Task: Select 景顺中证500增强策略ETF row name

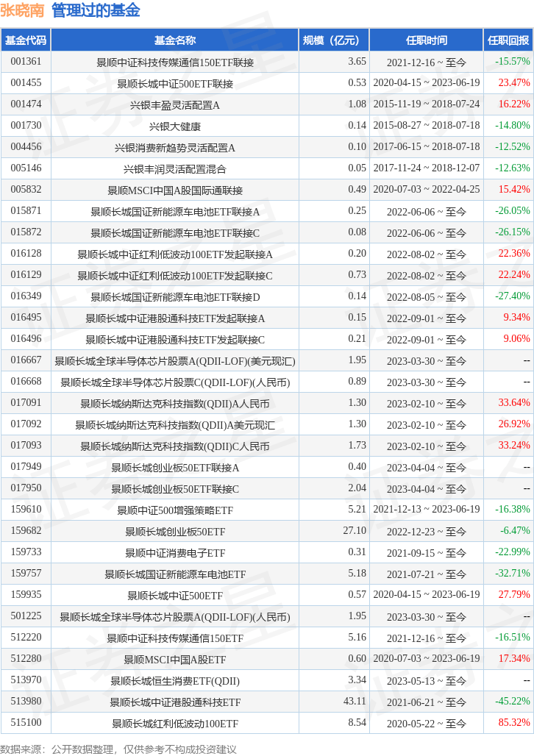Action: coord(175,510)
